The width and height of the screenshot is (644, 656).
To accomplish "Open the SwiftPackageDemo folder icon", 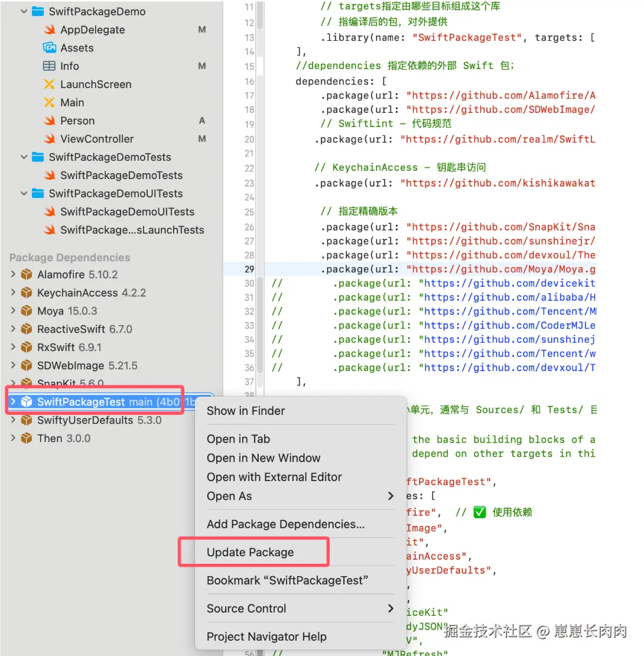I will pos(37,11).
